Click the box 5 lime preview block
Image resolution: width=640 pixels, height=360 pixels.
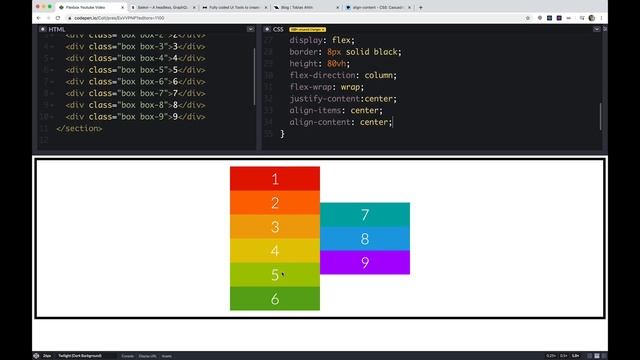coord(275,275)
